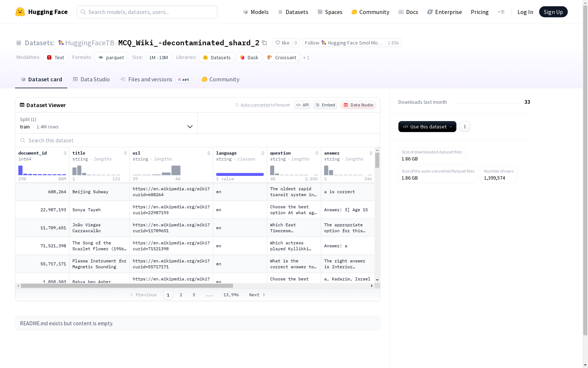Copy dataset name with the copy icon
This screenshot has width=588, height=368.
(264, 43)
